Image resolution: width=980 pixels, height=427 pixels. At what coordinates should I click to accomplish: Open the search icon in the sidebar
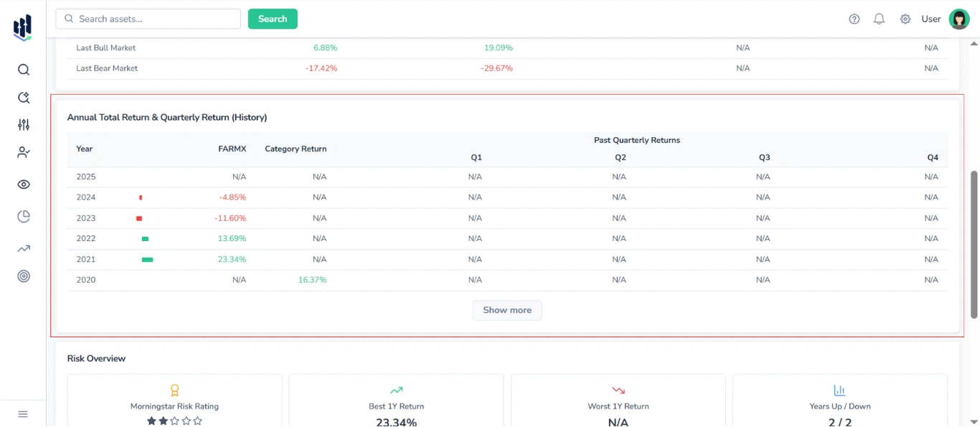(23, 70)
